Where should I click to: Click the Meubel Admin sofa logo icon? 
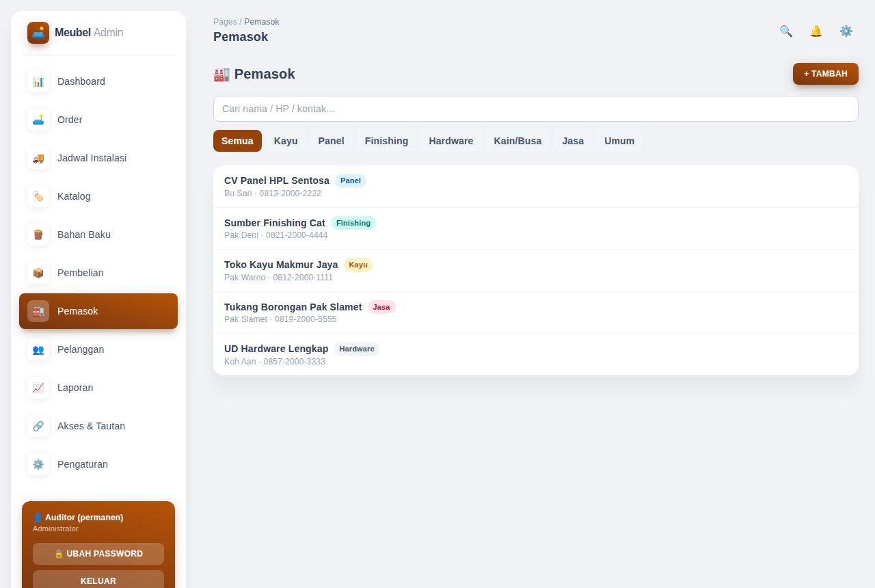tap(38, 33)
